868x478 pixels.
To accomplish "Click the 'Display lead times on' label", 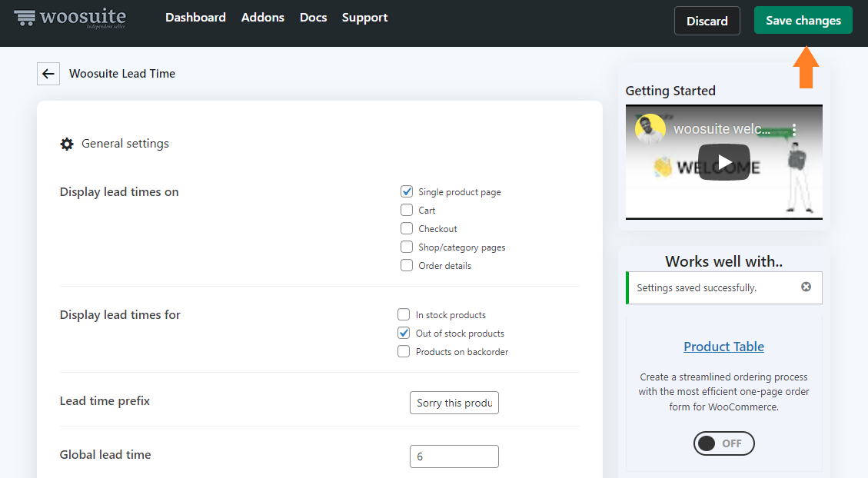I will point(119,192).
